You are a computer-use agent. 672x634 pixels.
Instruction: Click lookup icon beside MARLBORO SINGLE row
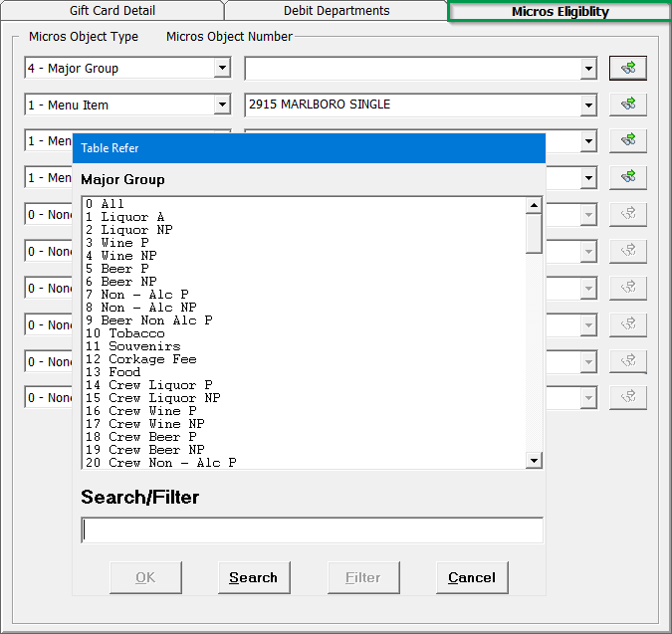(628, 105)
